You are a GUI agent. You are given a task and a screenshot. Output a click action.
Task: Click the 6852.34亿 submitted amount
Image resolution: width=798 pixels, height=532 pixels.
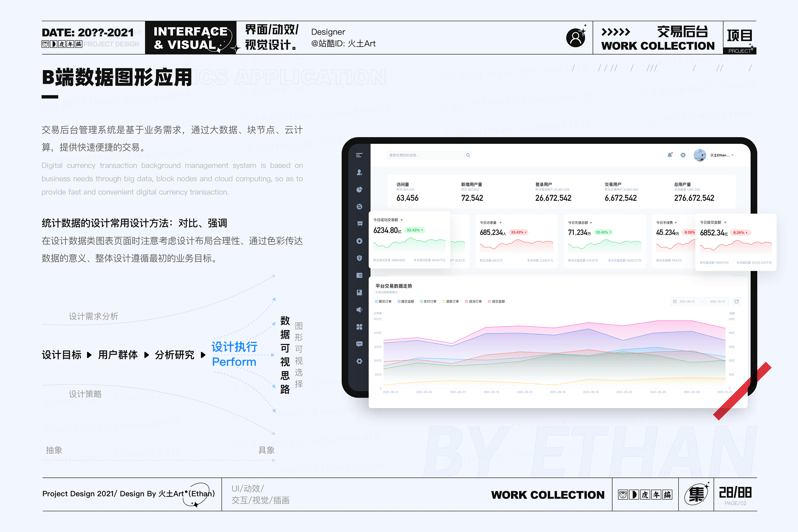[x=714, y=233]
